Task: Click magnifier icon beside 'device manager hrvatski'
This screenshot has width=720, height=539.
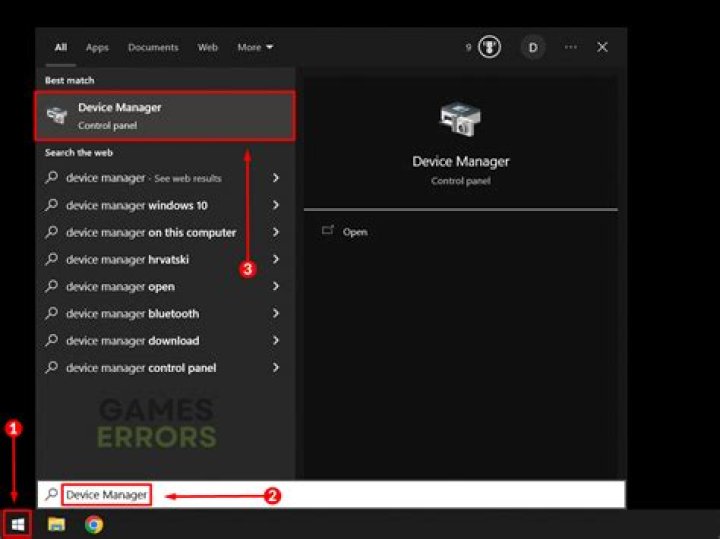Action: coord(51,259)
